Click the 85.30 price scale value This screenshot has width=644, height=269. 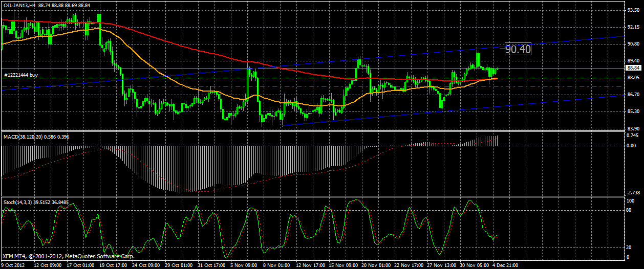point(633,111)
